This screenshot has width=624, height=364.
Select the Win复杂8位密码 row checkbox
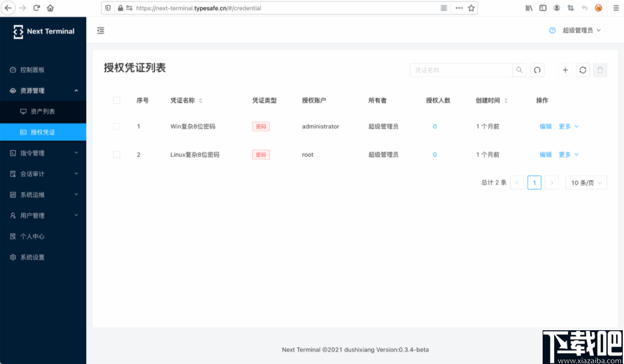coord(116,127)
